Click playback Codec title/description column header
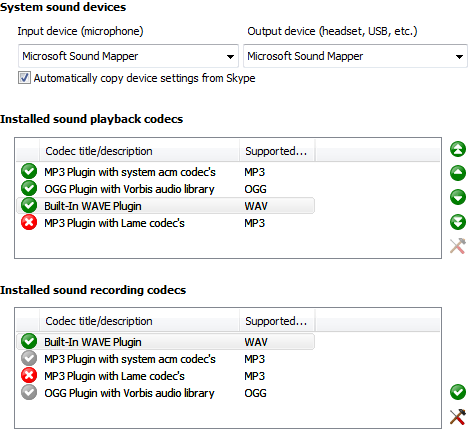Viewport: 473px width, 444px height. (x=139, y=151)
